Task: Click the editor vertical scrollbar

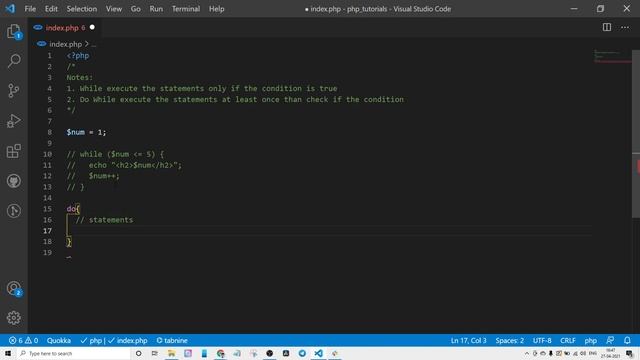Action: click(636, 135)
